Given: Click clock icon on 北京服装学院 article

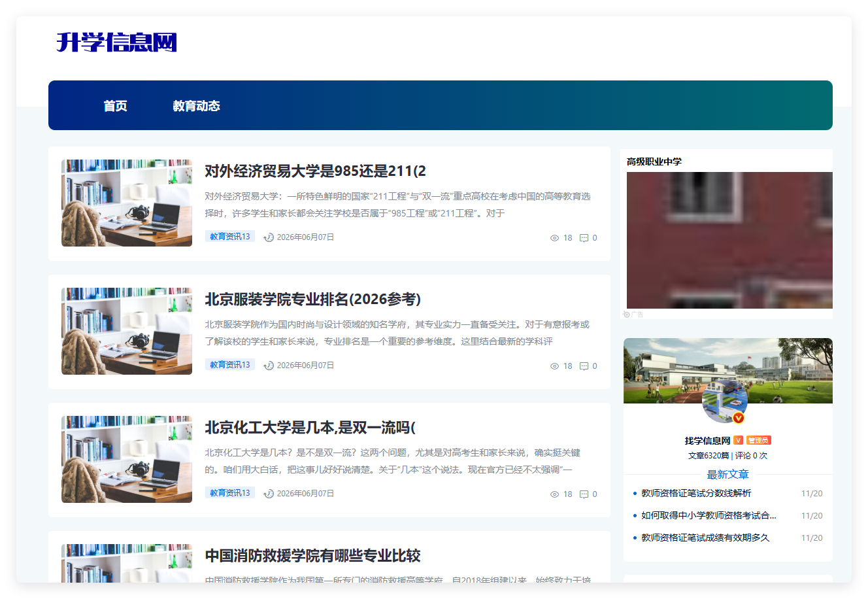Looking at the screenshot, I should [x=269, y=366].
